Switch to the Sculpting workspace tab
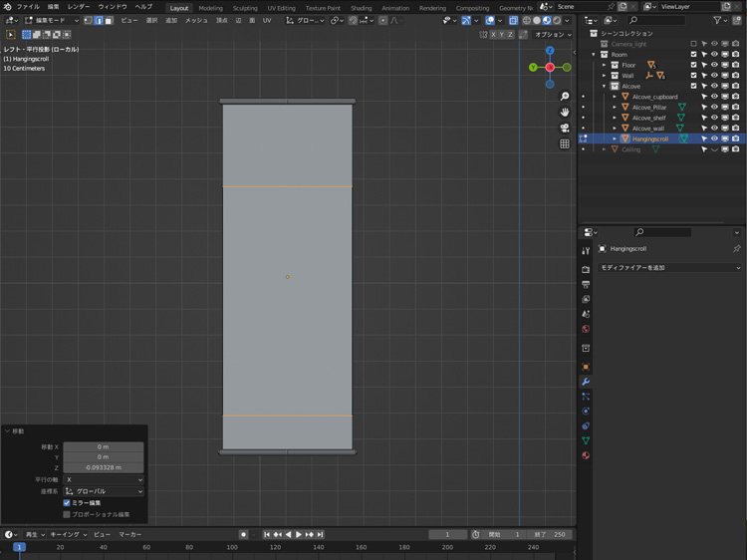Viewport: 747px width, 560px height. [245, 8]
